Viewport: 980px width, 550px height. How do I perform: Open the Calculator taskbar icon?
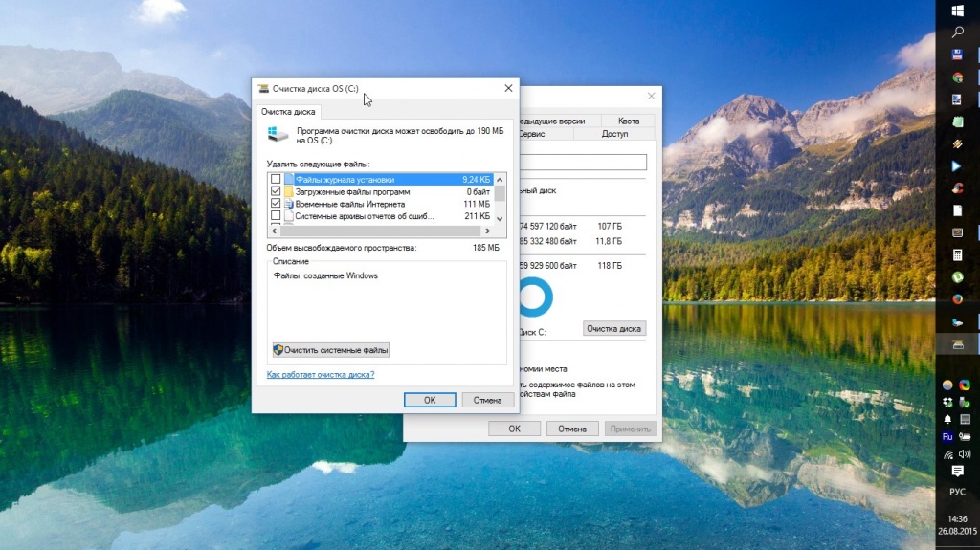coord(957,255)
